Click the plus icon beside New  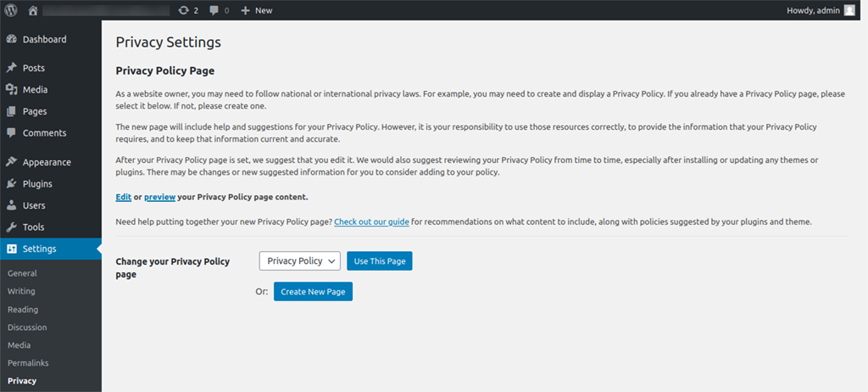(245, 10)
